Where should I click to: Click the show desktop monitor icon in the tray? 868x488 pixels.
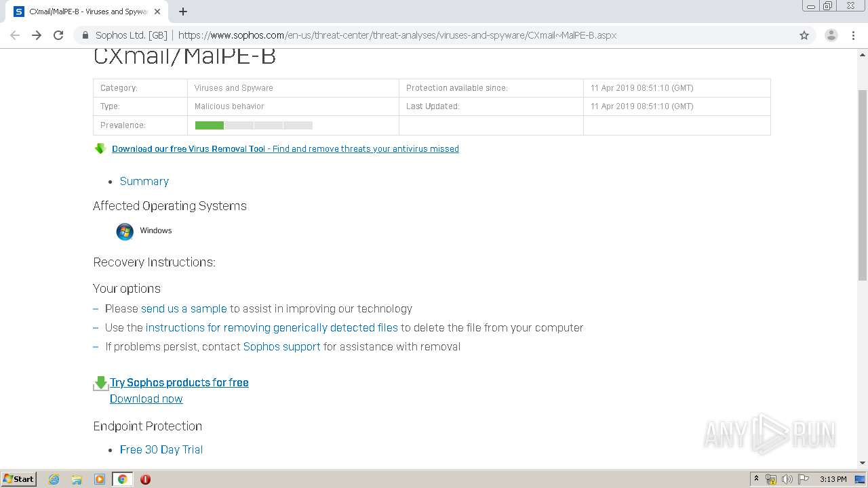click(860, 479)
